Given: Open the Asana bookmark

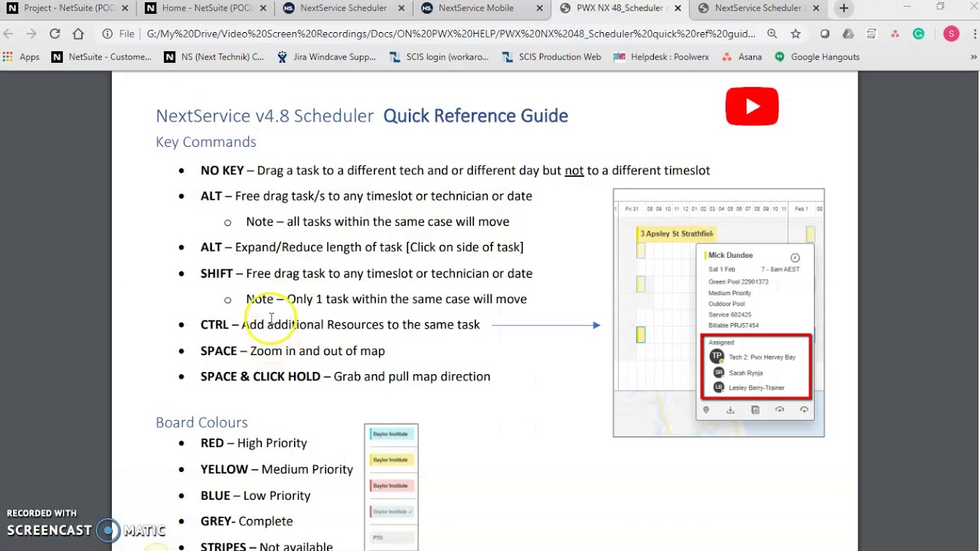Looking at the screenshot, I should 742,57.
